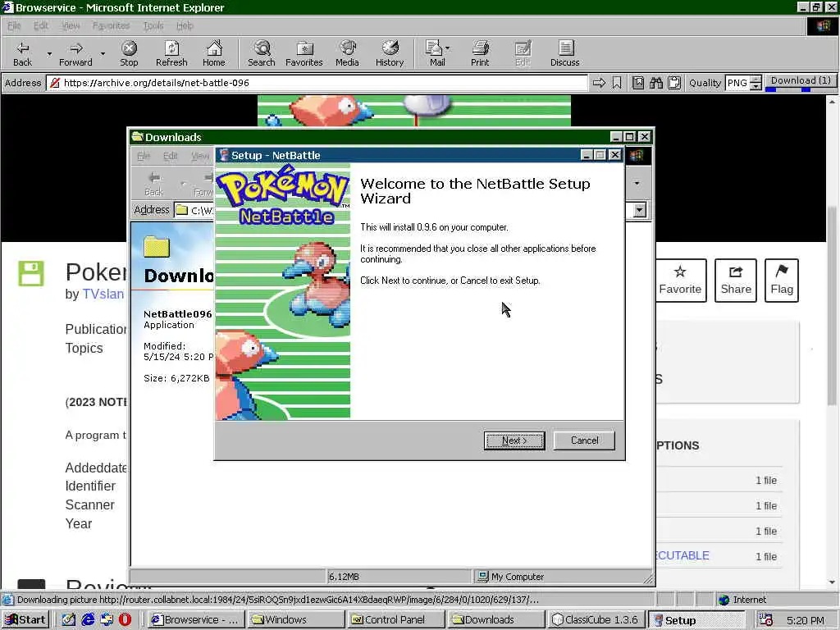Expand the Downloads toolbar overflow arrow
The image size is (840, 630).
tap(637, 183)
